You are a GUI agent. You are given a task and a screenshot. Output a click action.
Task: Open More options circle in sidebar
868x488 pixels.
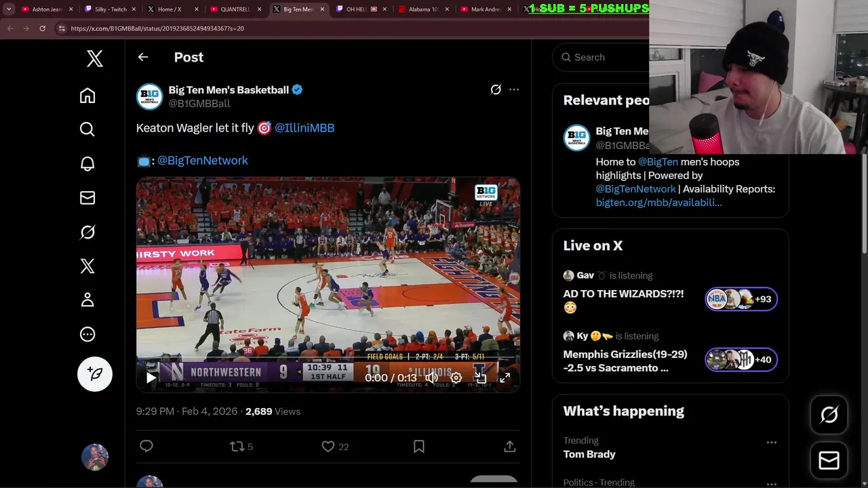point(87,334)
